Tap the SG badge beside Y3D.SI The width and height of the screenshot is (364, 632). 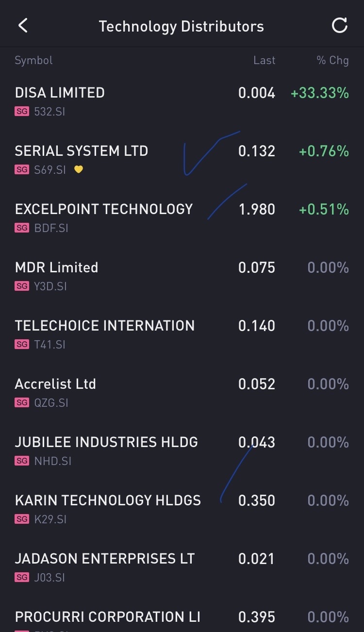(x=22, y=286)
